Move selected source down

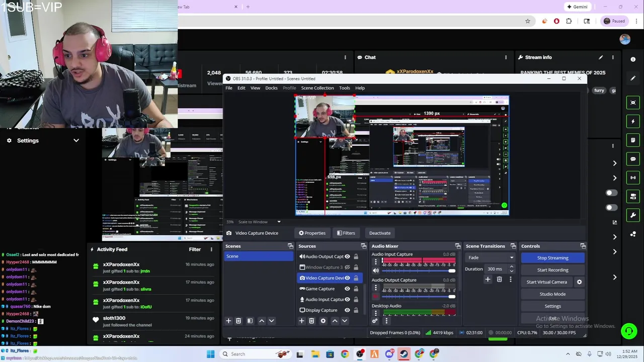click(x=345, y=321)
